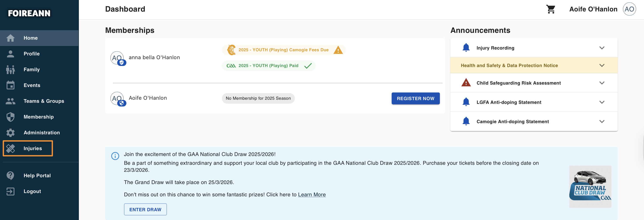Click the bell icon beside Camogie Anti-doping Statement
Image resolution: width=644 pixels, height=220 pixels.
[466, 121]
